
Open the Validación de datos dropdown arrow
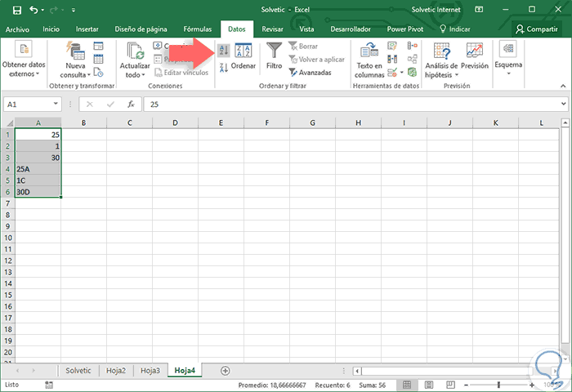click(x=402, y=73)
